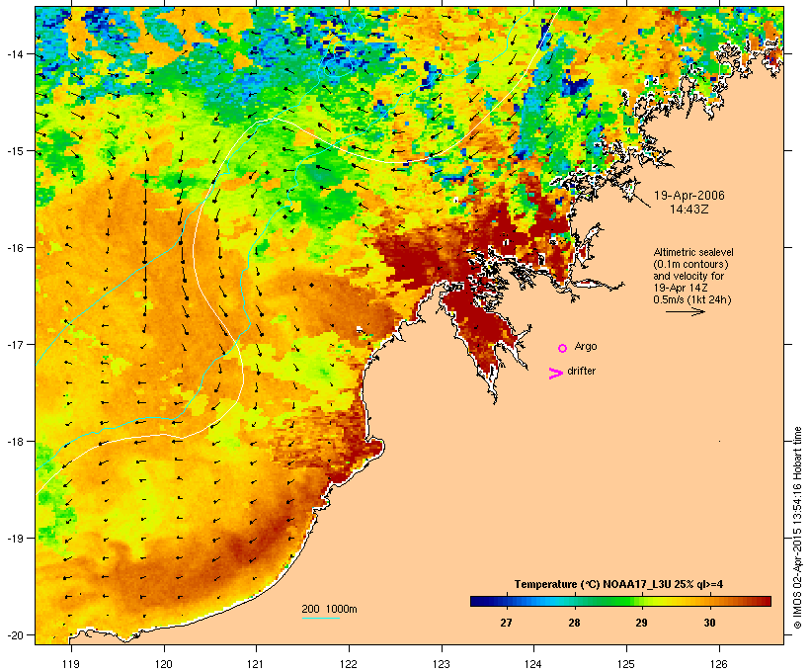Click the date text 19-Apr-2006
The image size is (810, 672).
pos(689,196)
